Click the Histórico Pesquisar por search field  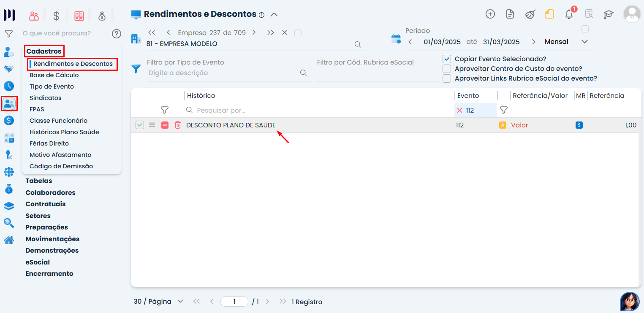pyautogui.click(x=319, y=110)
